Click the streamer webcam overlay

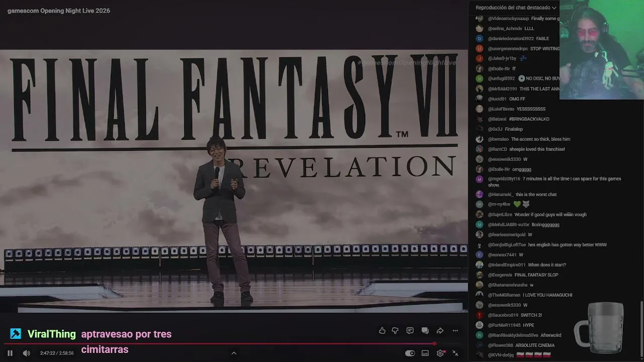click(602, 49)
